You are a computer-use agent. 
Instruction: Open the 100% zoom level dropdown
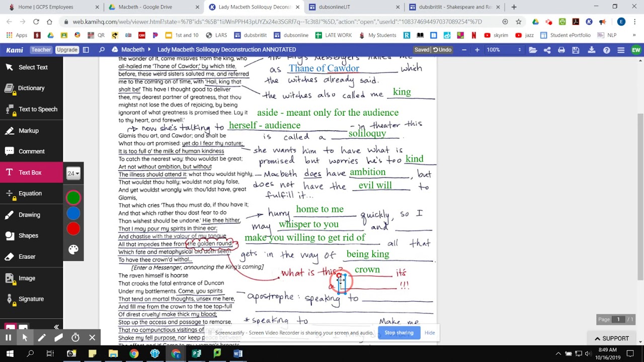[x=504, y=50]
